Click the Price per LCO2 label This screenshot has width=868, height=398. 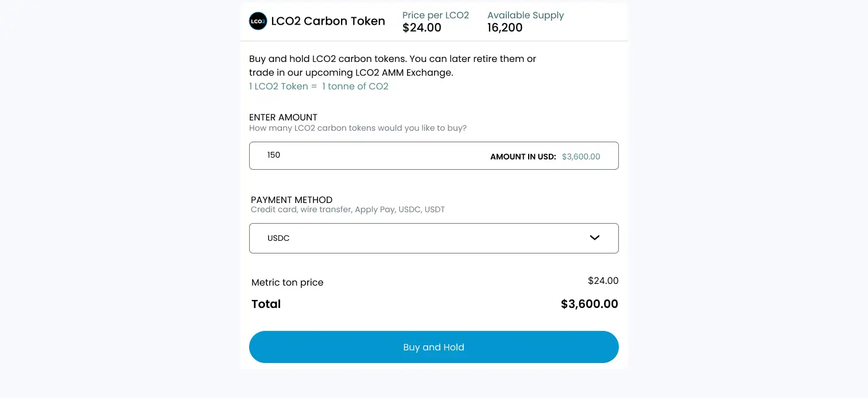point(435,15)
